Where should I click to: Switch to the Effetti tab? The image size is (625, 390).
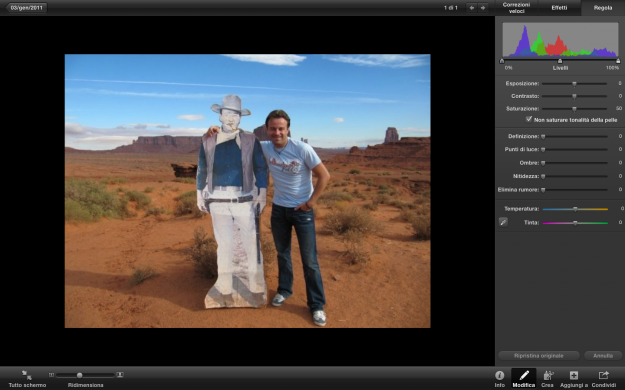[559, 8]
